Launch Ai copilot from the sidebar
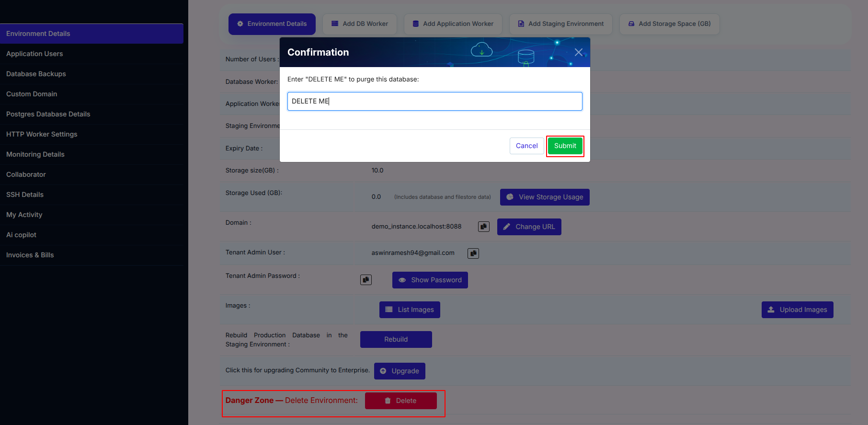The height and width of the screenshot is (425, 868). 91,235
